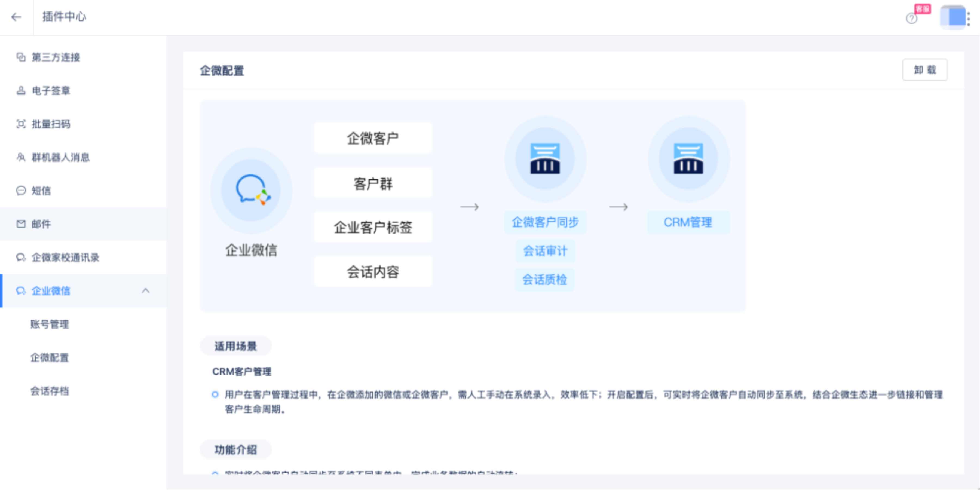Click the 会话审计 tag link
The image size is (980, 490).
545,251
